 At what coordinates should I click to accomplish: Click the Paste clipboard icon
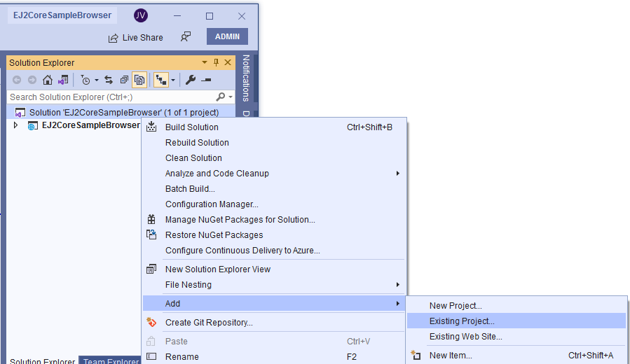[x=151, y=341]
